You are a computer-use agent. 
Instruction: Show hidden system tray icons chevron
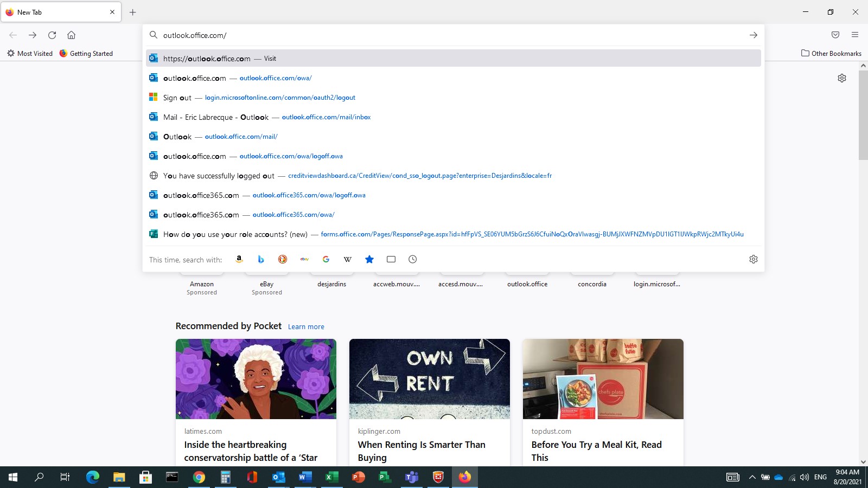click(752, 477)
